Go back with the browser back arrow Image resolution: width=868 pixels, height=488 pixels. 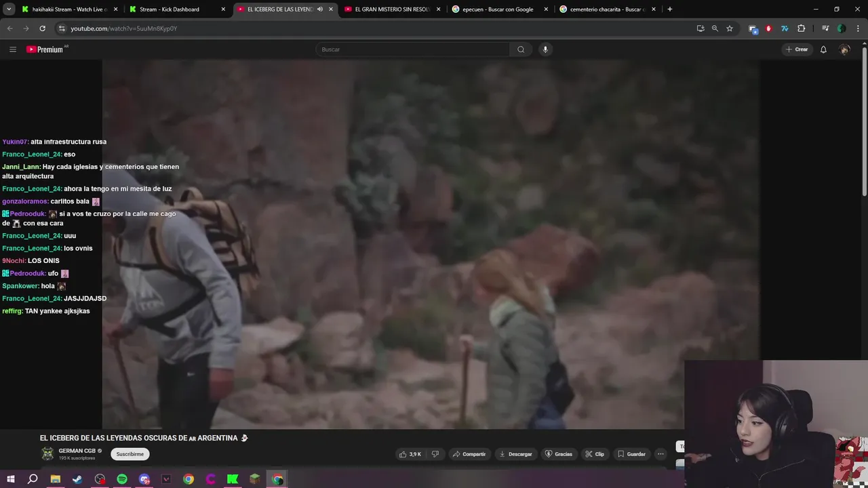pyautogui.click(x=9, y=28)
